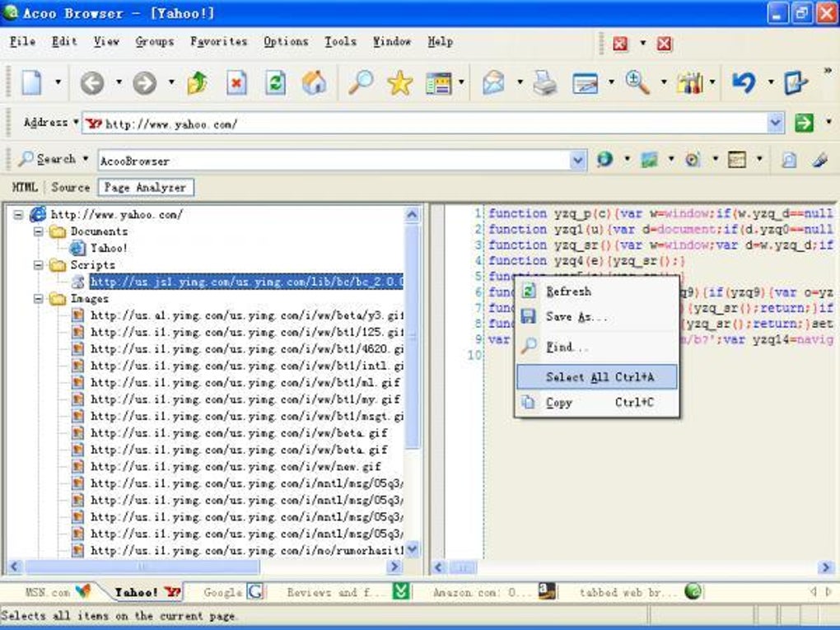Choose Select All in the context menu
The height and width of the screenshot is (630, 840).
click(x=597, y=376)
